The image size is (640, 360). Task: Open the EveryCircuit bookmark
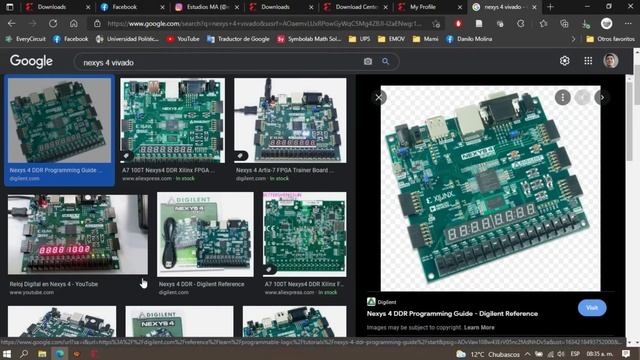[25, 39]
